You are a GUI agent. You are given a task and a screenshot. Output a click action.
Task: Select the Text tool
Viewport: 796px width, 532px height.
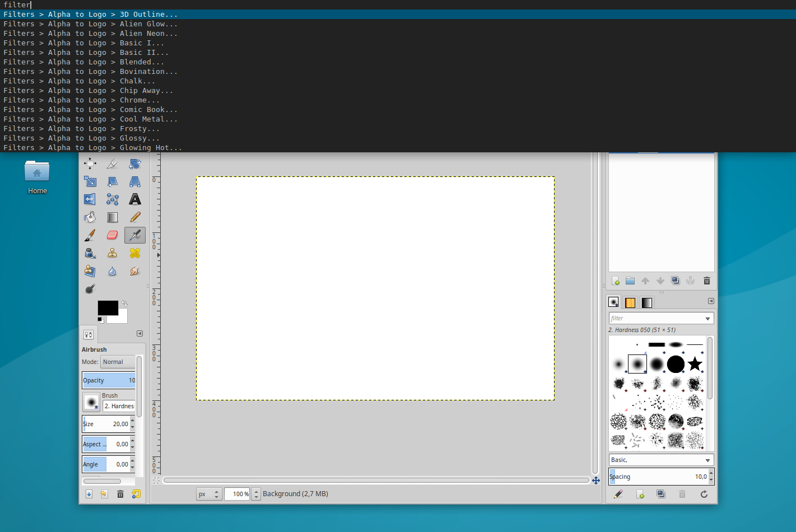pyautogui.click(x=134, y=199)
